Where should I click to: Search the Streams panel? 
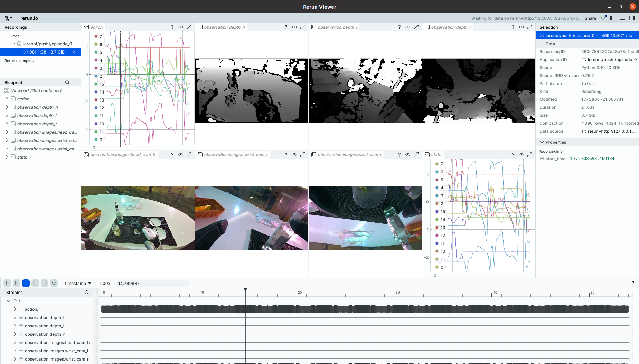87,293
